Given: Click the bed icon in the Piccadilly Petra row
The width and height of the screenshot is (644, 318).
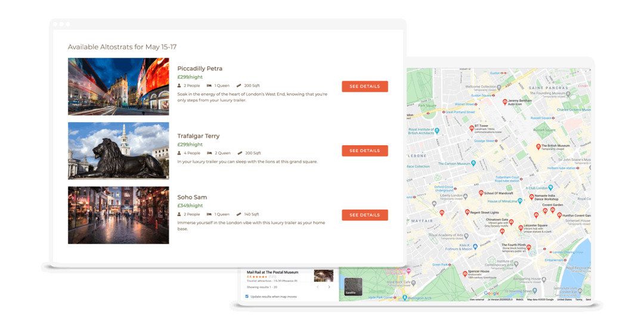Looking at the screenshot, I should [209, 86].
